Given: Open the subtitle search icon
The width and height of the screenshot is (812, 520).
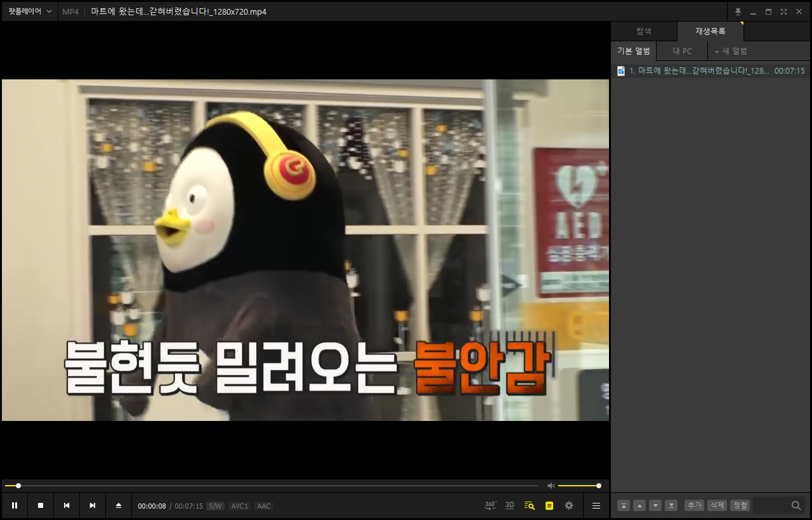Looking at the screenshot, I should (x=530, y=505).
